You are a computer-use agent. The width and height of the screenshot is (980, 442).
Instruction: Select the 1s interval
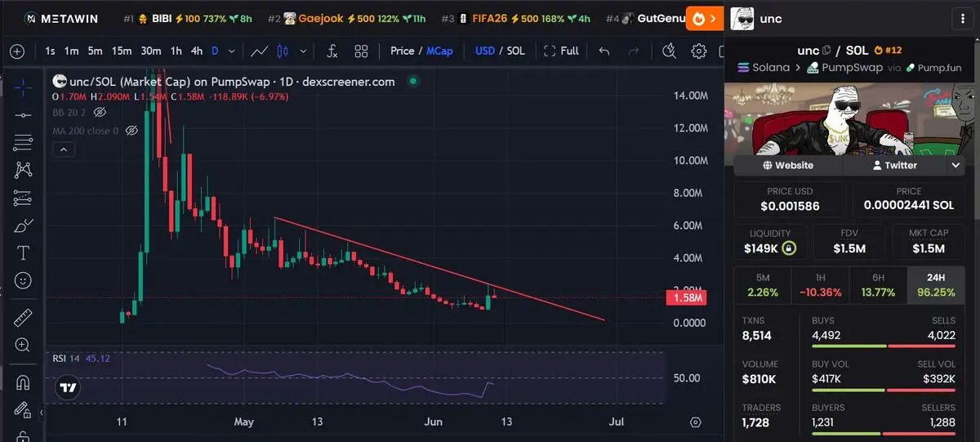click(x=50, y=51)
